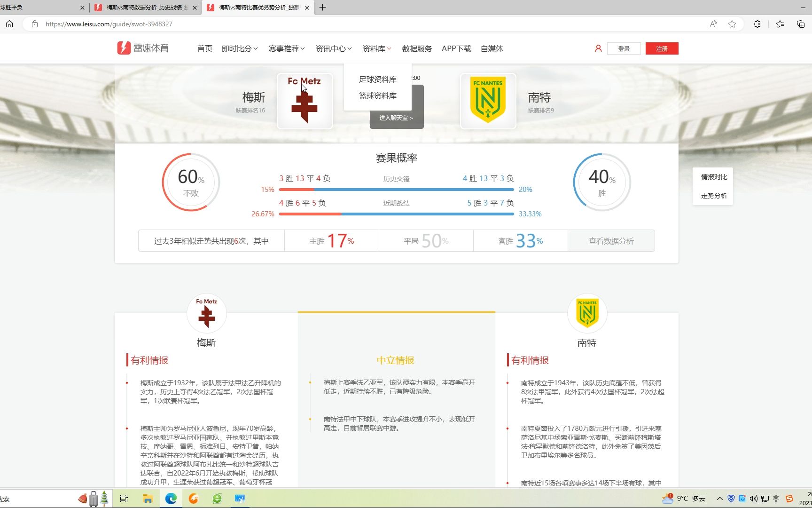Click the small Nantes crest above 南特
This screenshot has width=812, height=508.
[x=587, y=313]
